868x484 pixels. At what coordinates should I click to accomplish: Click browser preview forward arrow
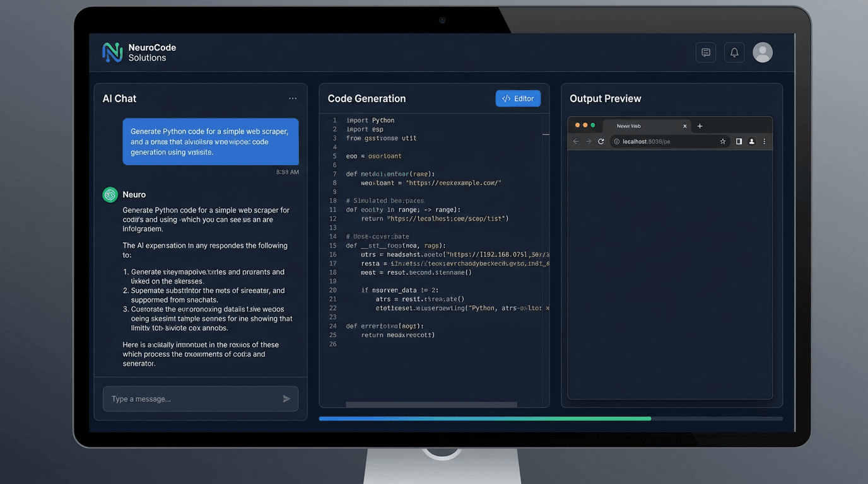[x=589, y=142]
